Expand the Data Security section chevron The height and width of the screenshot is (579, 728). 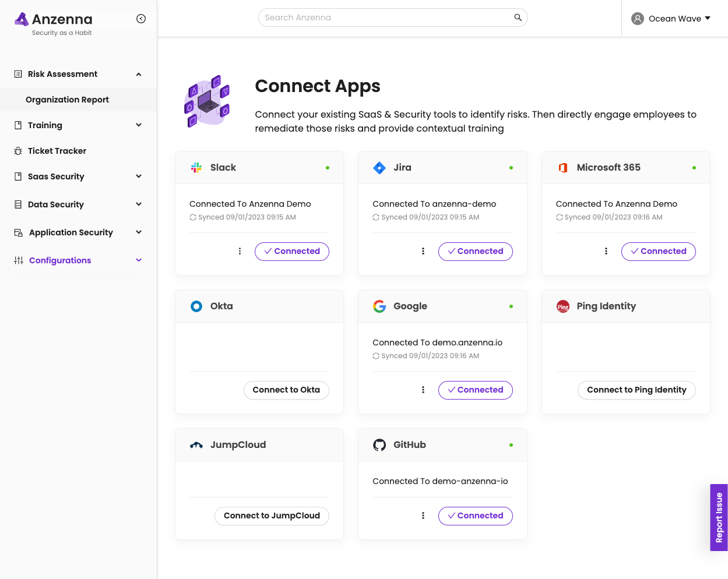[139, 204]
